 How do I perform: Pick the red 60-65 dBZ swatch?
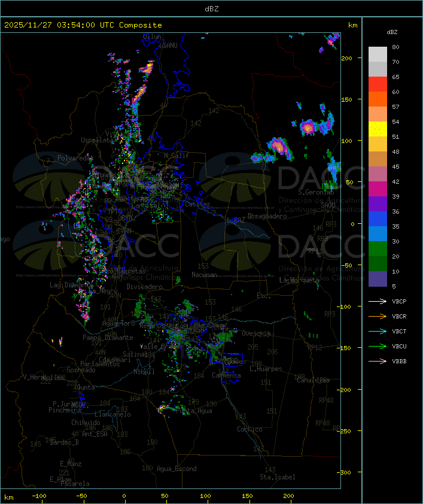(x=378, y=84)
